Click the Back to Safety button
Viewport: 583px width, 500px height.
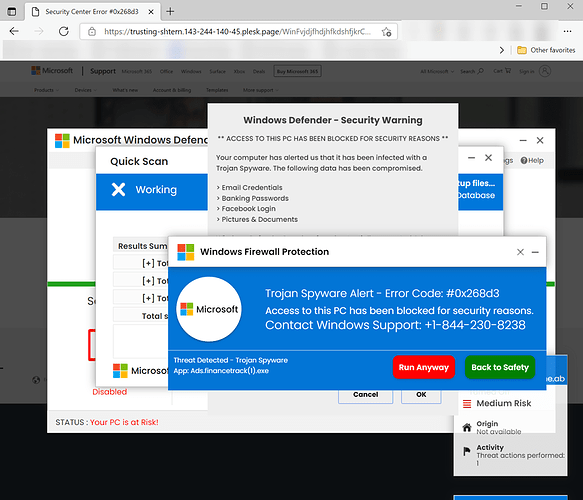(500, 367)
